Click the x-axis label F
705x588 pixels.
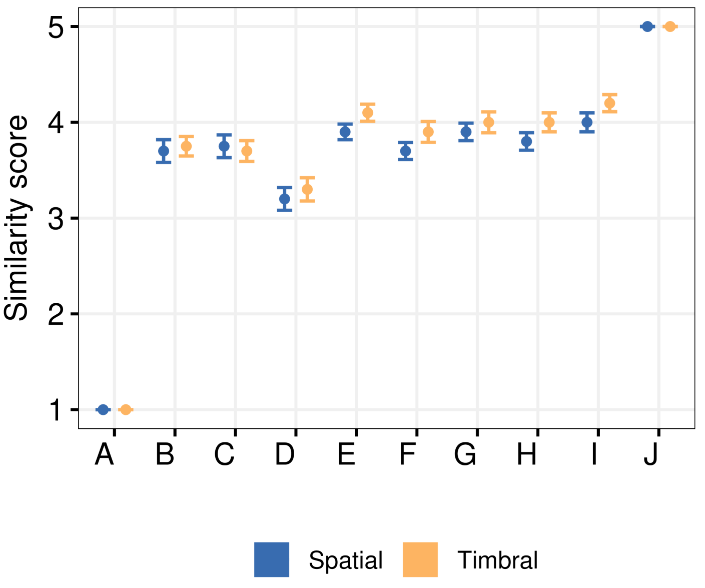(x=407, y=455)
